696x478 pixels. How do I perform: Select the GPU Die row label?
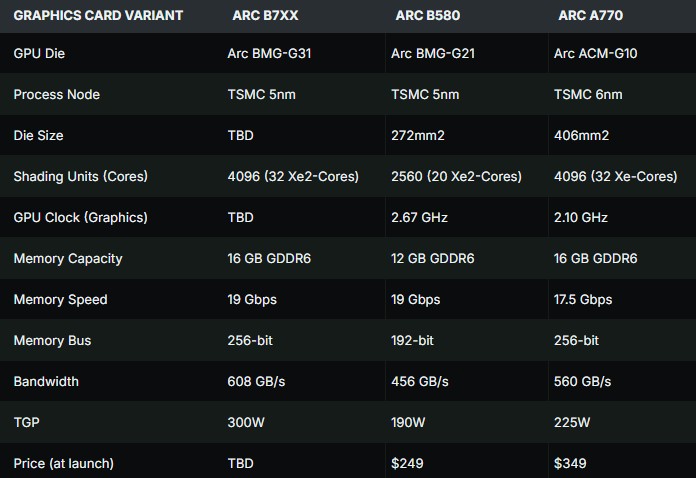39,53
